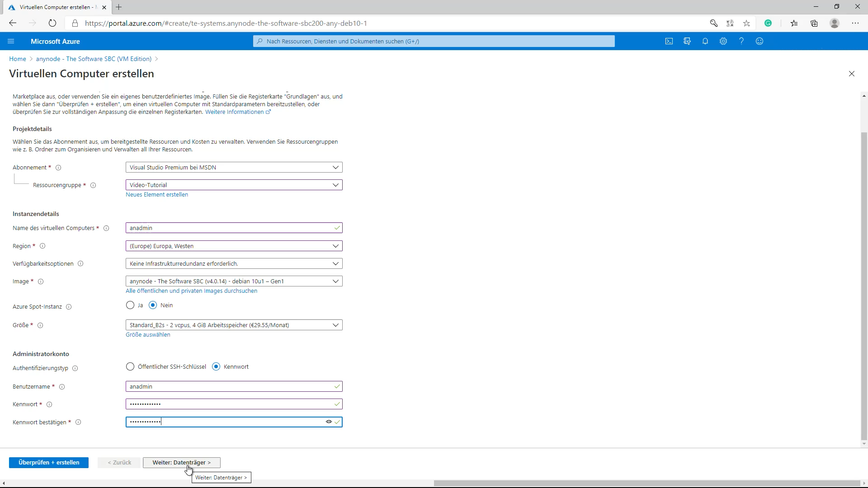This screenshot has width=868, height=488.
Task: Click info icon next to Kennwort bestätigen
Action: click(78, 422)
